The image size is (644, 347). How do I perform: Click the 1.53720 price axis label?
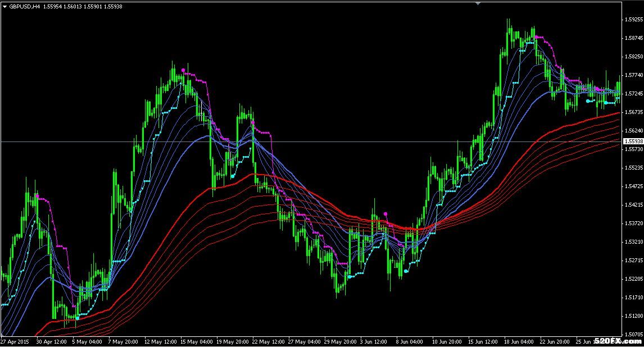tap(634, 223)
